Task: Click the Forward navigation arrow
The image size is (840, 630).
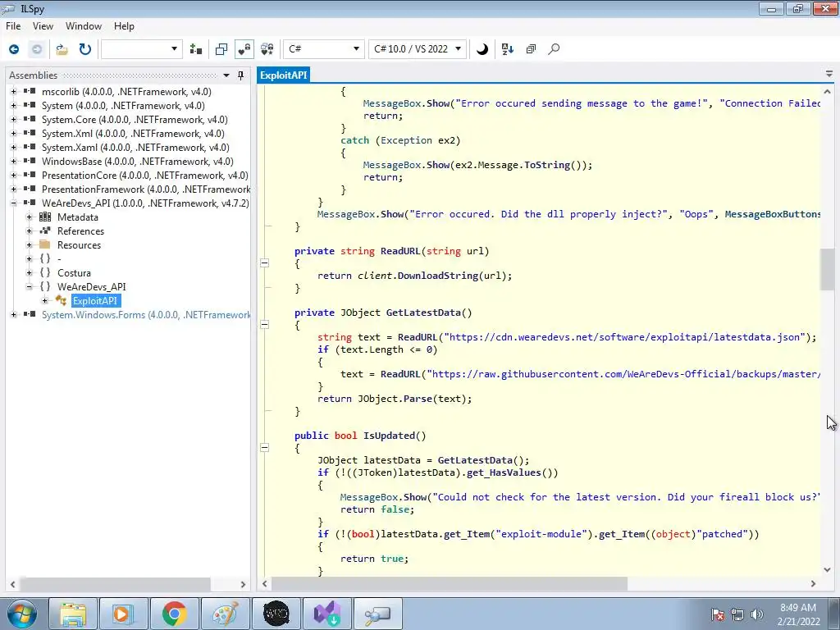Action: click(x=36, y=49)
